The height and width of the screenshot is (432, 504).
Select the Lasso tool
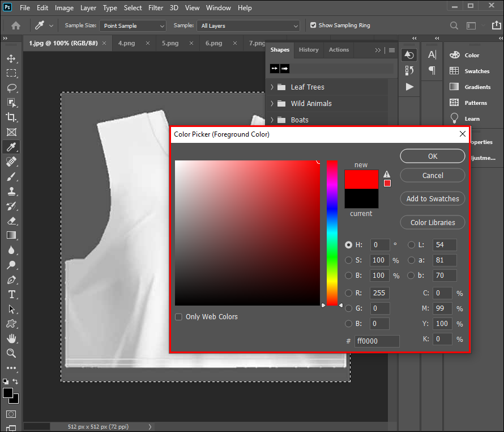[x=11, y=88]
